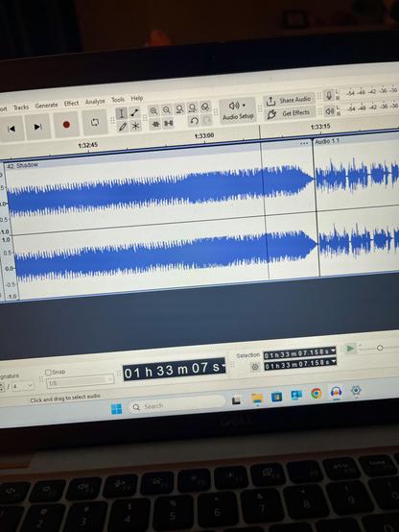
Task: Click the Zoom In magnifier icon
Action: click(x=153, y=111)
